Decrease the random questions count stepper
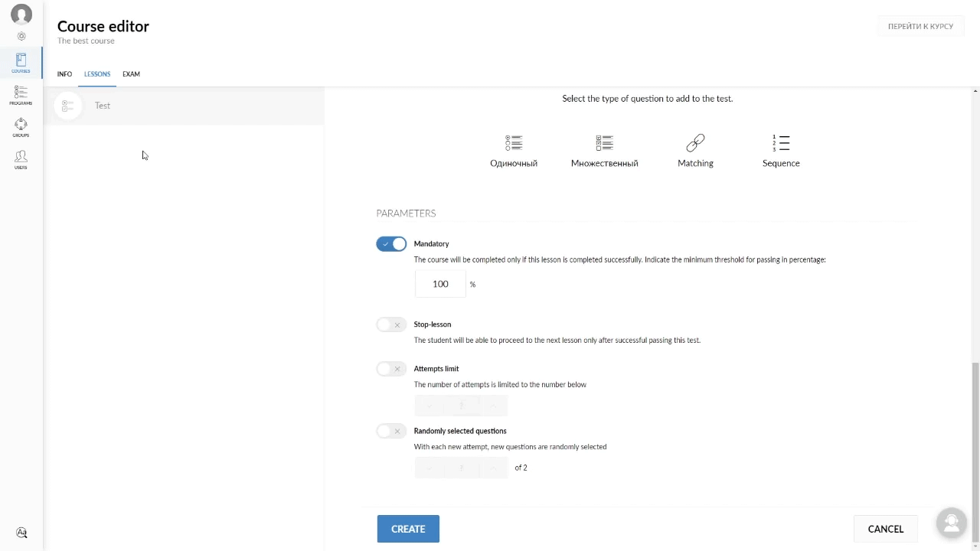Image resolution: width=980 pixels, height=551 pixels. tap(430, 468)
